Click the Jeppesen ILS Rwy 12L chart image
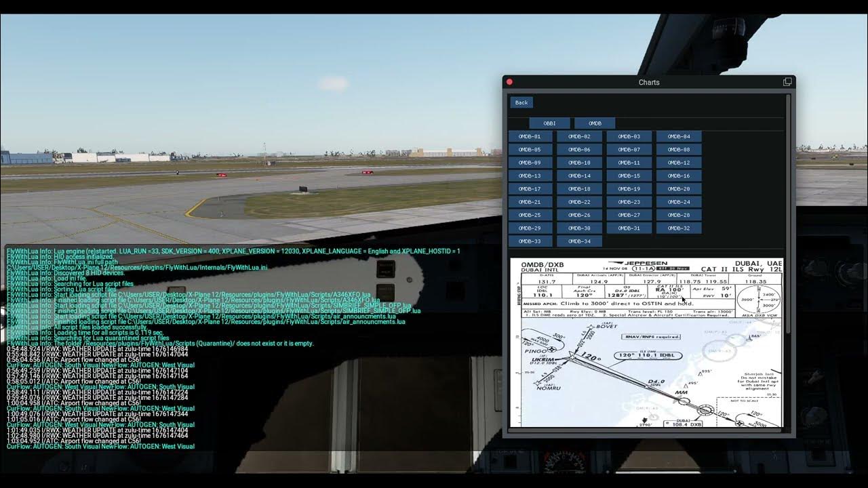This screenshot has width=868, height=488. 646,342
